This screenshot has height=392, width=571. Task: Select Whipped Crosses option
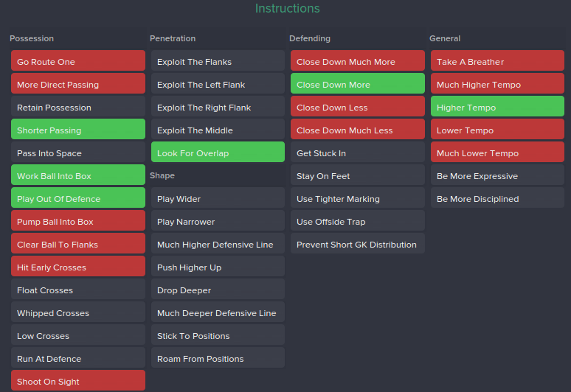[x=78, y=312]
